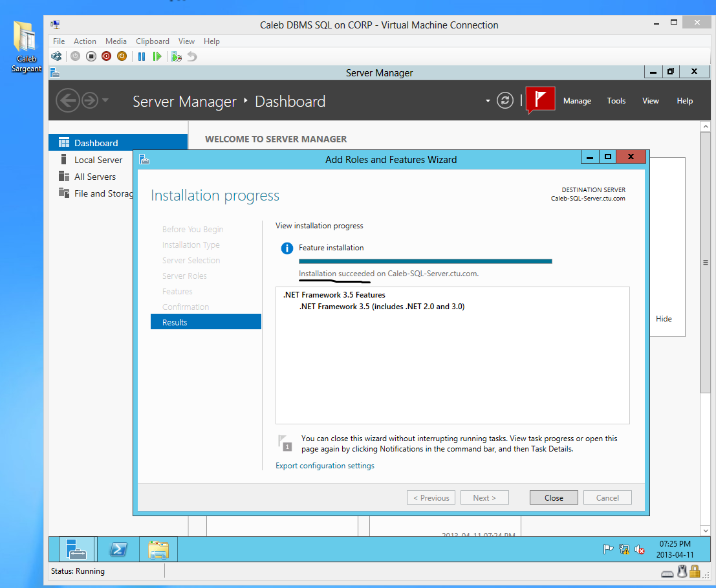Click Server Manager title-bar system icon
Image resolution: width=716 pixels, height=588 pixels.
pos(55,72)
